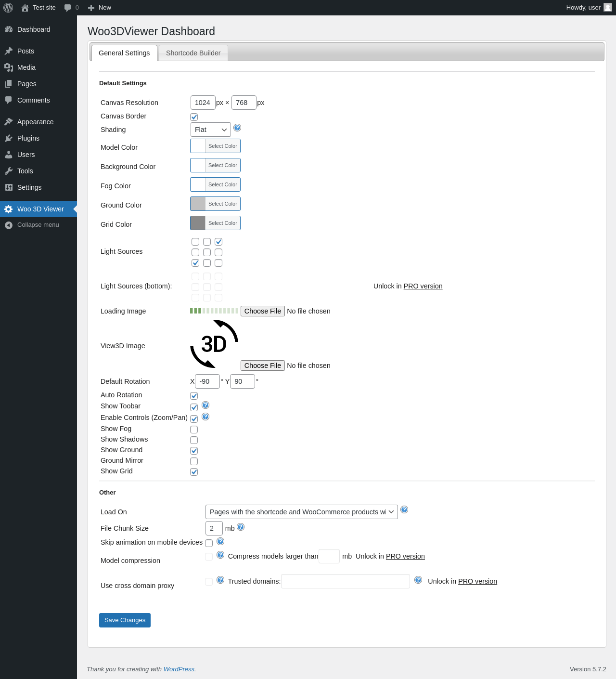Open the comments bubble icon in admin bar
This screenshot has width=616, height=679.
click(x=67, y=8)
